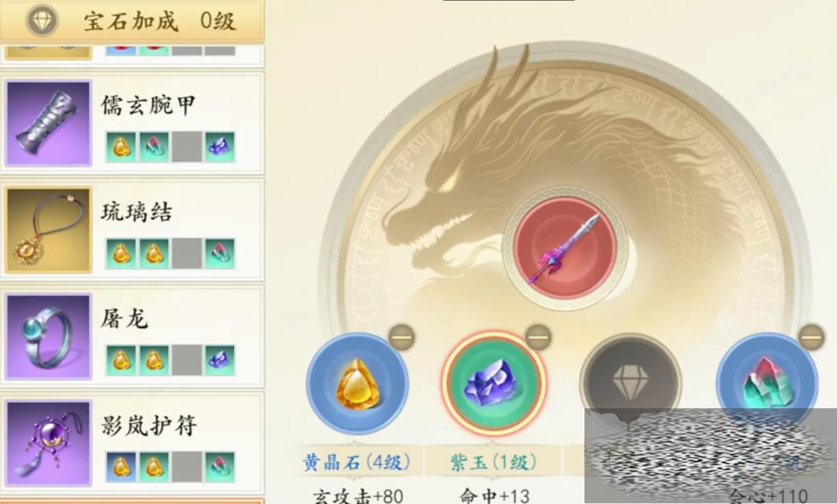Click the 紫玉(1级) label
This screenshot has height=504, width=837.
tap(493, 462)
